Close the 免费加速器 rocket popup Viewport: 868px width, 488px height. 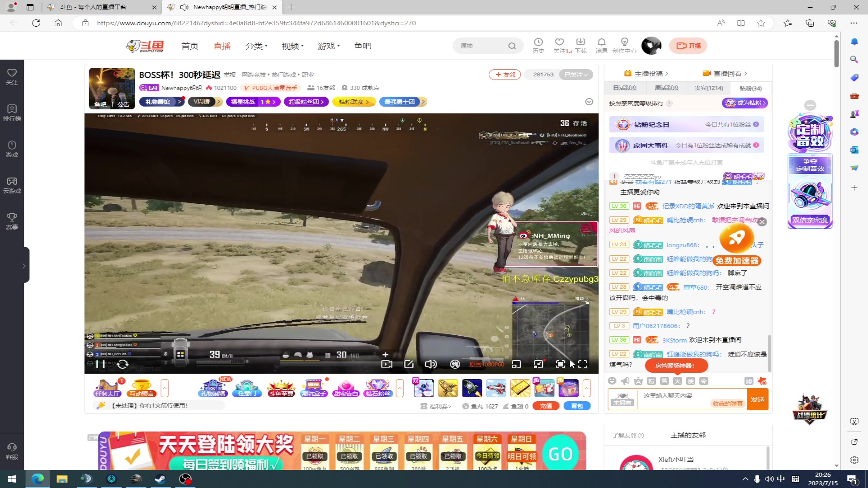pyautogui.click(x=762, y=221)
